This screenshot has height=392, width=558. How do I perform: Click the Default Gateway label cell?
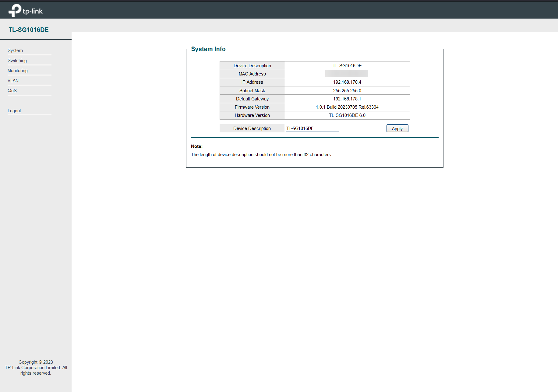252,99
